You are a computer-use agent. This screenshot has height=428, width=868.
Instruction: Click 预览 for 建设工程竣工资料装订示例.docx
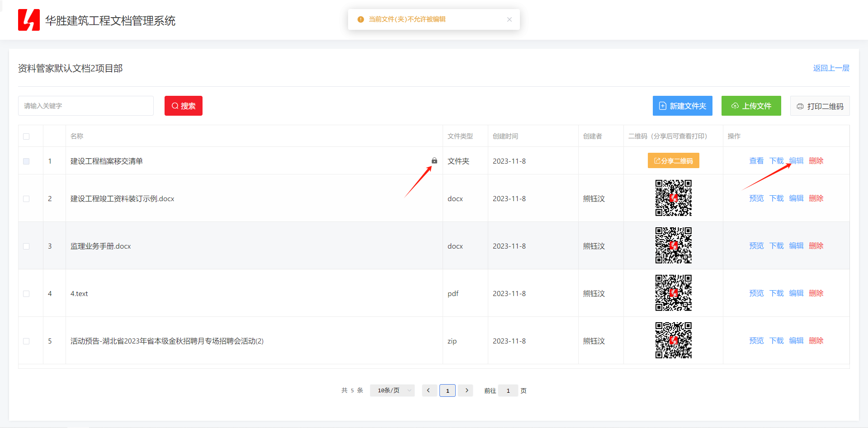[756, 198]
